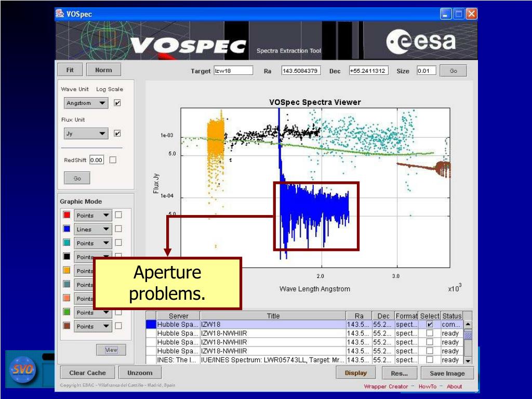Click the INES: The I... server cell

coord(178,360)
